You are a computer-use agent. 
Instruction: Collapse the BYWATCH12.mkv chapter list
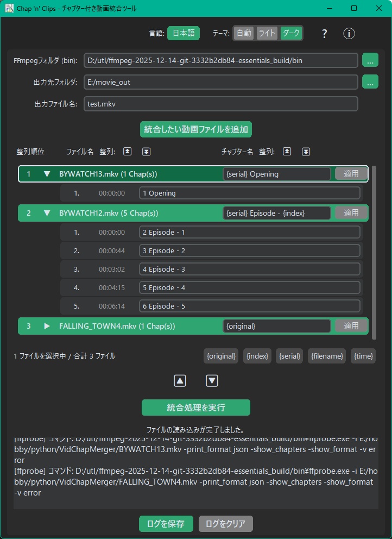47,213
